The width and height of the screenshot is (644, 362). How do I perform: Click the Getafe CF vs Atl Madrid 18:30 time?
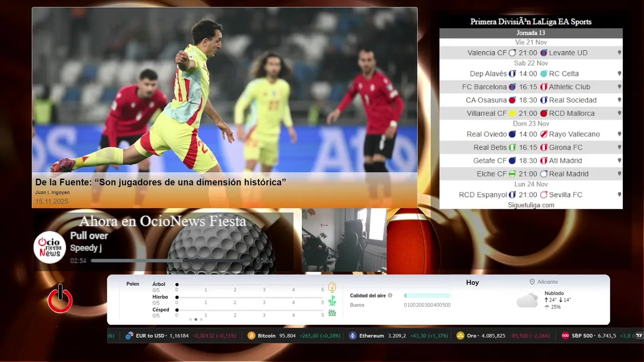(x=528, y=161)
